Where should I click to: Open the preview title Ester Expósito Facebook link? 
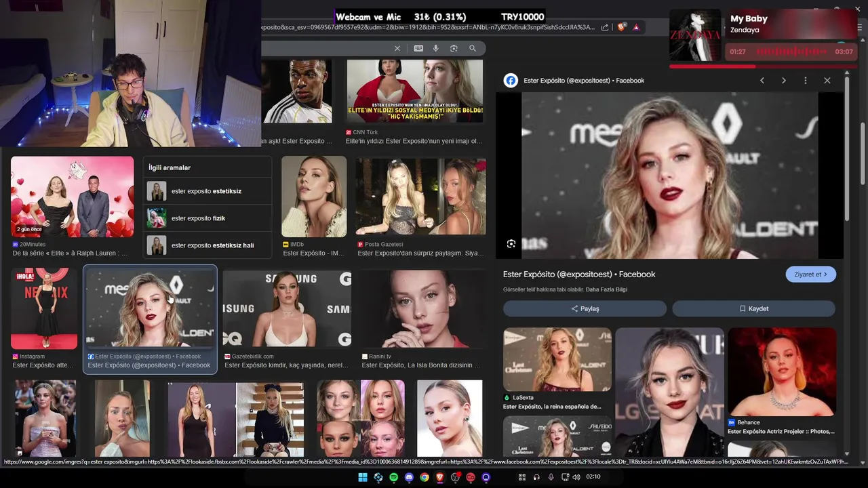click(x=579, y=274)
